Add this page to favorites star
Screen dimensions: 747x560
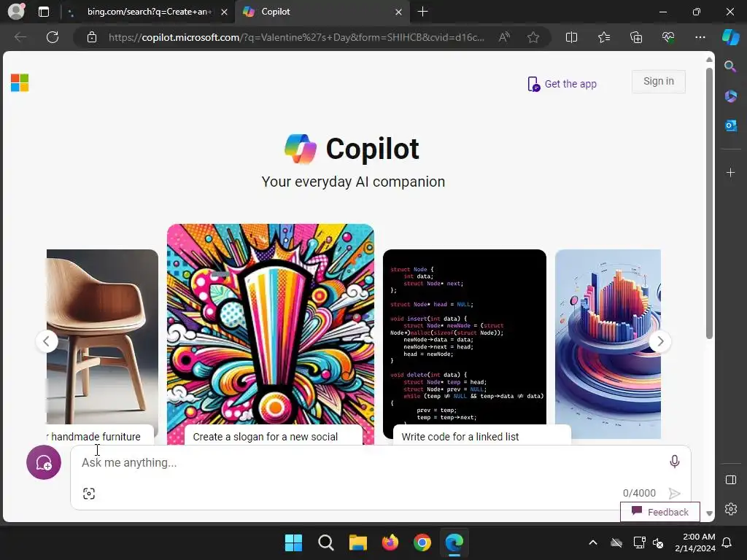(533, 37)
